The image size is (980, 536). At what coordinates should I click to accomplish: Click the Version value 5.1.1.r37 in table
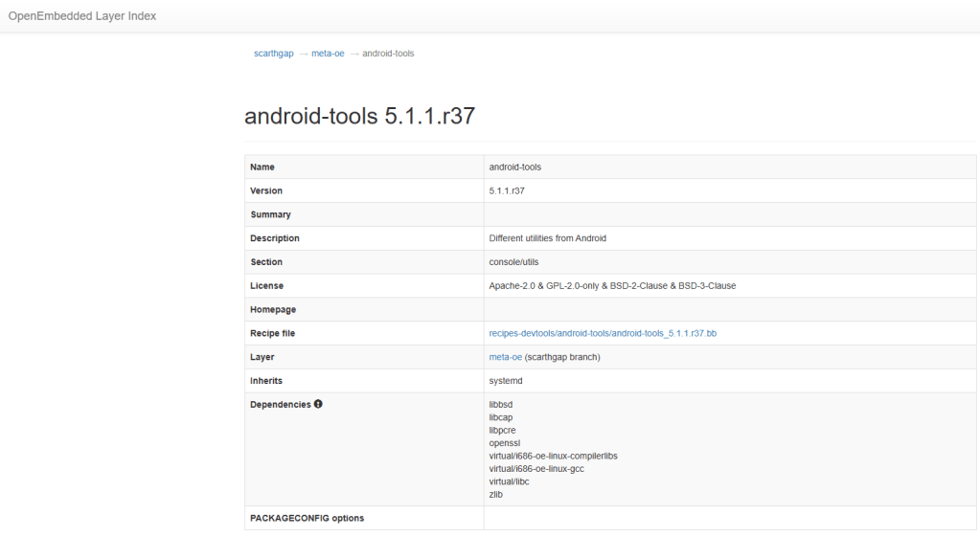pos(506,190)
